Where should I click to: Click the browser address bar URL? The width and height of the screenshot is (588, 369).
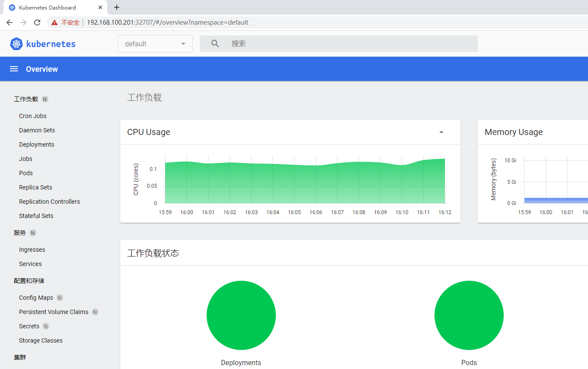168,22
